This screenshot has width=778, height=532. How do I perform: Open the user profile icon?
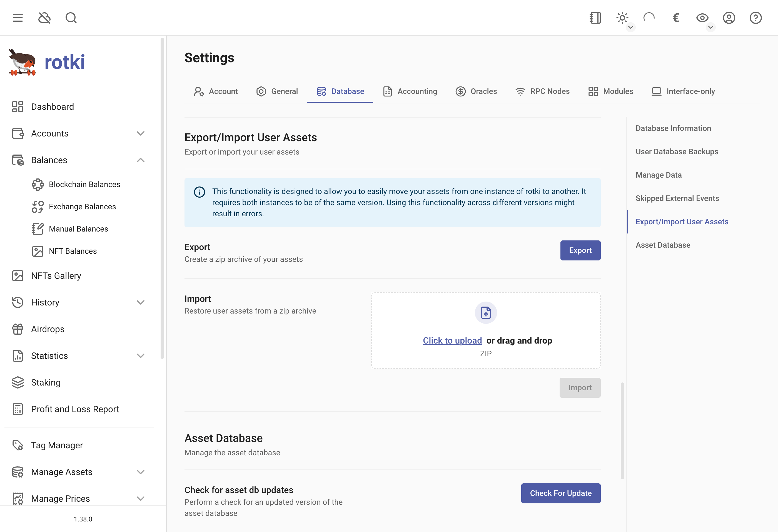pos(729,18)
